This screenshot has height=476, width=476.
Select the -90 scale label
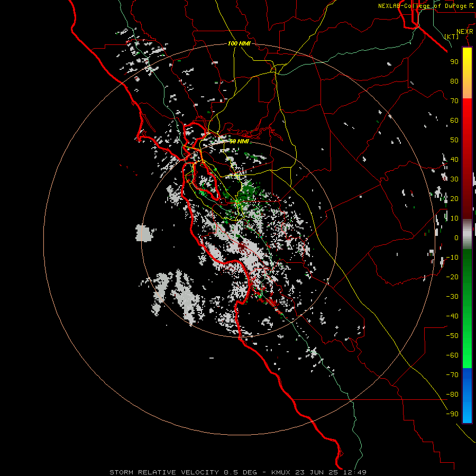452,414
